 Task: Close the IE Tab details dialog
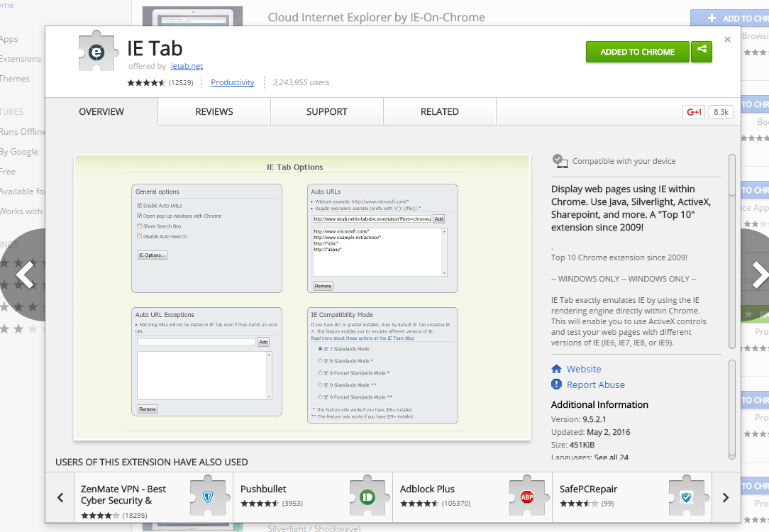(727, 40)
